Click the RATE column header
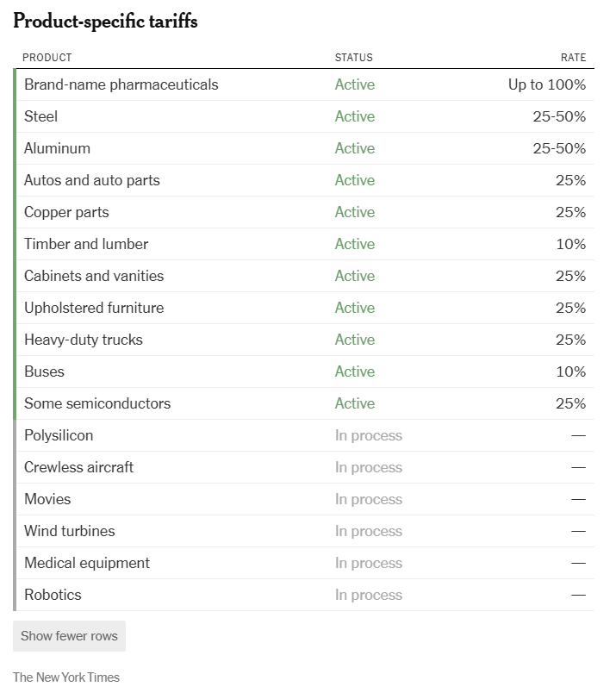 (573, 58)
